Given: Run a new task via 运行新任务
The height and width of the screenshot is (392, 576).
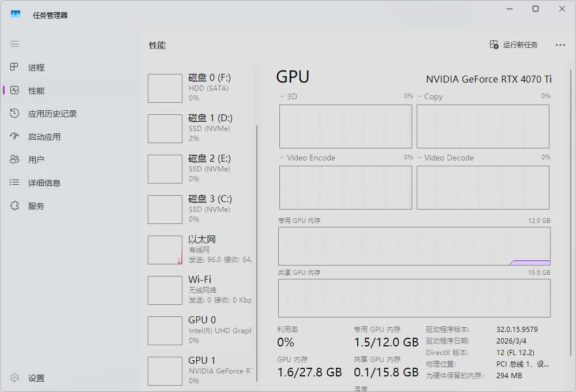Looking at the screenshot, I should 514,45.
